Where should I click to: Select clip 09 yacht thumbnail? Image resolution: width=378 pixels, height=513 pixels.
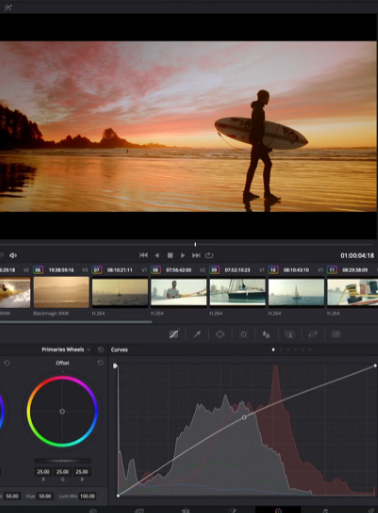pos(237,292)
